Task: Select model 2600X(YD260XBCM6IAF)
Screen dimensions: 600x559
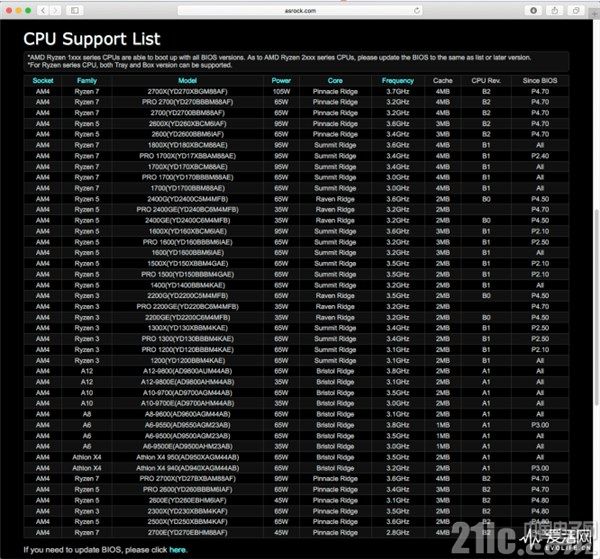Action: tap(188, 124)
